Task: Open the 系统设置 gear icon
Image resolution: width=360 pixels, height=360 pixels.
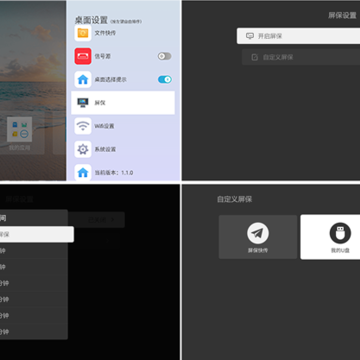Action: pos(83,149)
